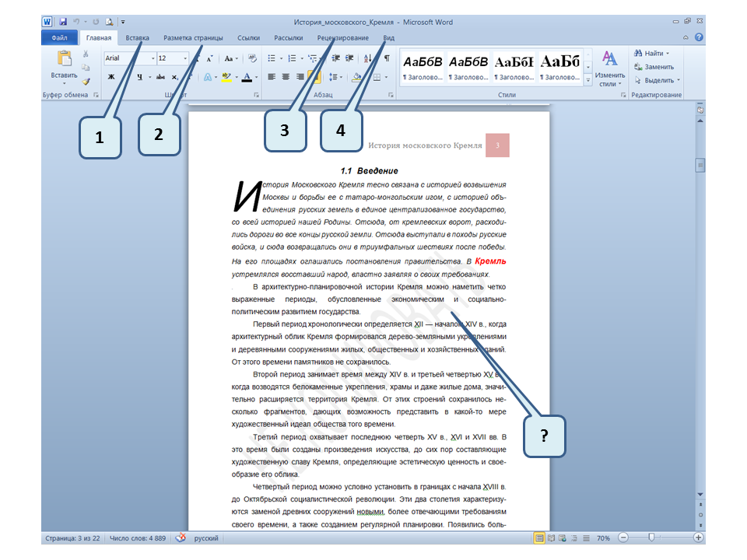Click the bulleted list icon
Viewport: 747px width, 560px height.
(272, 58)
